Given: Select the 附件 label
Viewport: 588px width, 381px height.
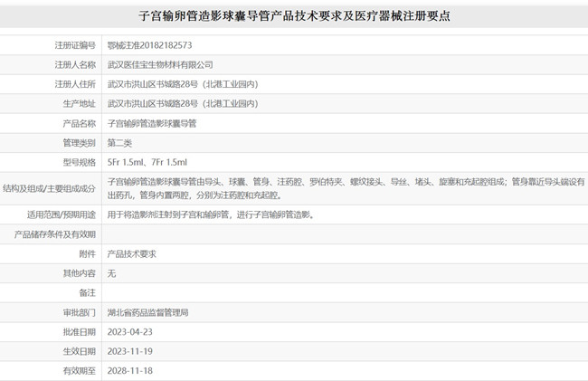Looking at the screenshot, I should click(x=88, y=254).
